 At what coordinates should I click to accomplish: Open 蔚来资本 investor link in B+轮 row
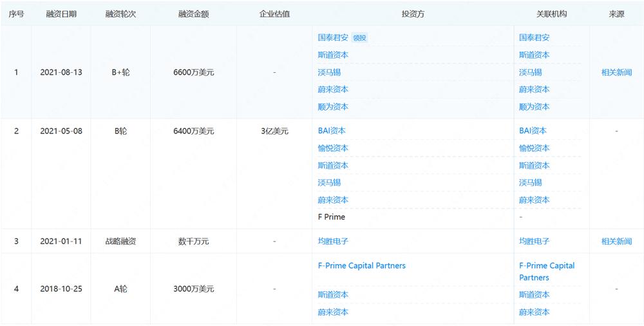pos(333,90)
